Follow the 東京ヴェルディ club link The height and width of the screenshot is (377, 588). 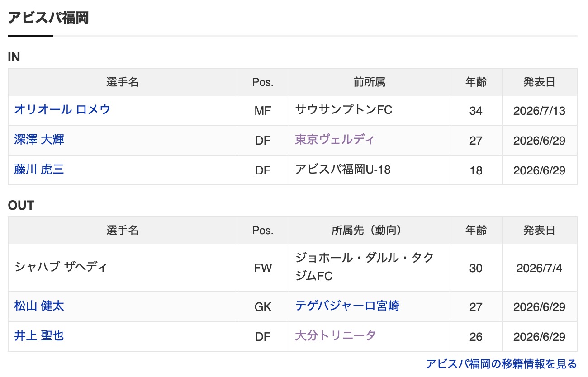click(335, 140)
